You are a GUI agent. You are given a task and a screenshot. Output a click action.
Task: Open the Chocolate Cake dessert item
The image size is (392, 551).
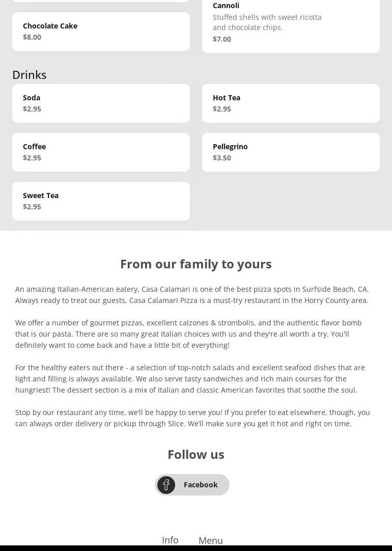(x=101, y=32)
